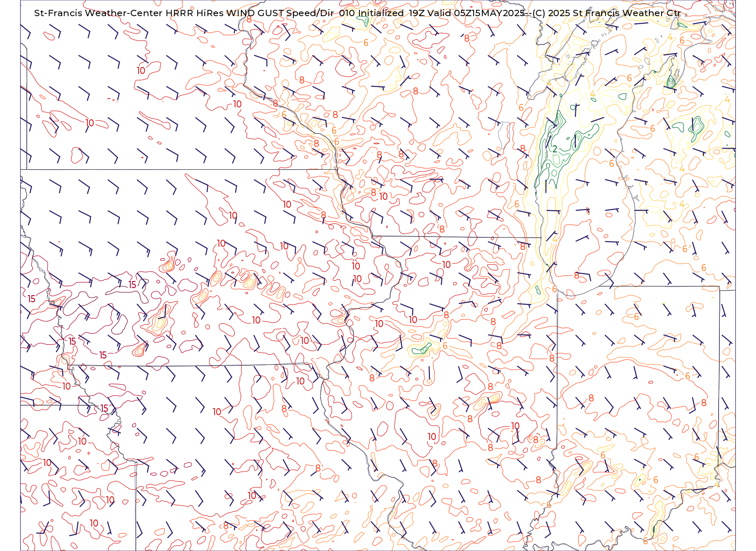This screenshot has height=551, width=756.
Task: Select "HRRR HiRes" in the map title
Action: click(x=195, y=13)
